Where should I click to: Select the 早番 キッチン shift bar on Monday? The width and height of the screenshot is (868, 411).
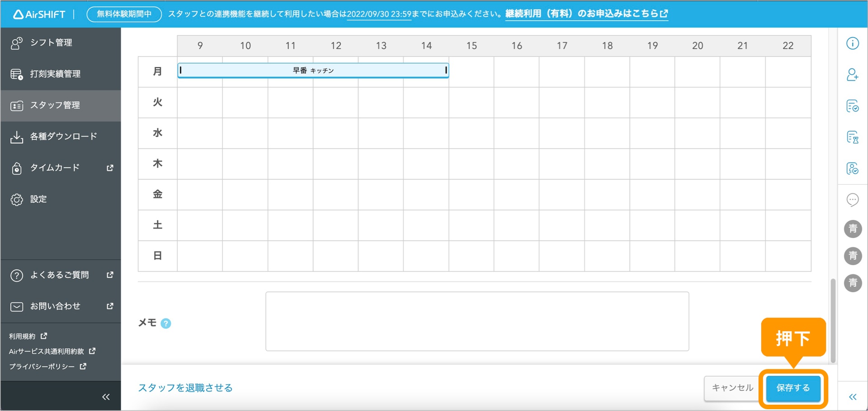click(313, 70)
